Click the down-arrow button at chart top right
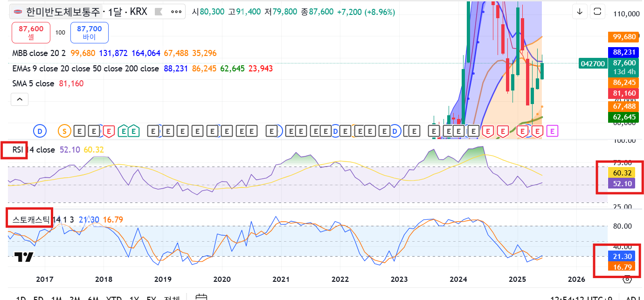The height and width of the screenshot is (300, 644). click(x=580, y=12)
